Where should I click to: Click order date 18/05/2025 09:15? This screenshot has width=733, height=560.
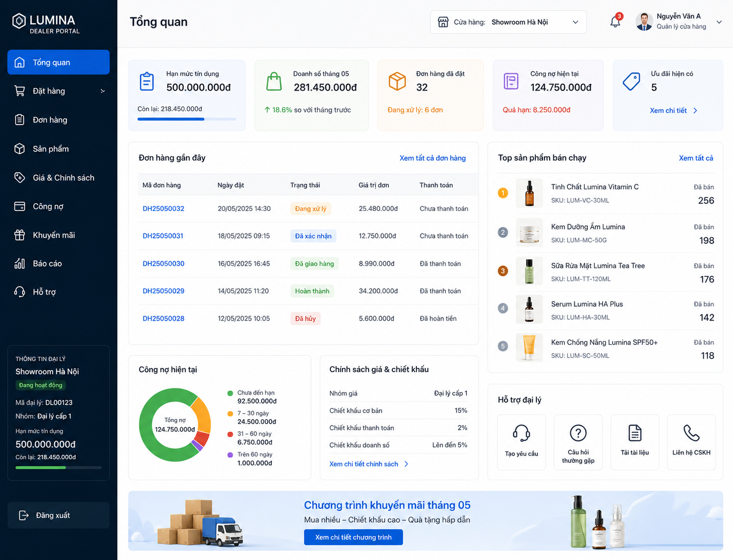tap(244, 236)
